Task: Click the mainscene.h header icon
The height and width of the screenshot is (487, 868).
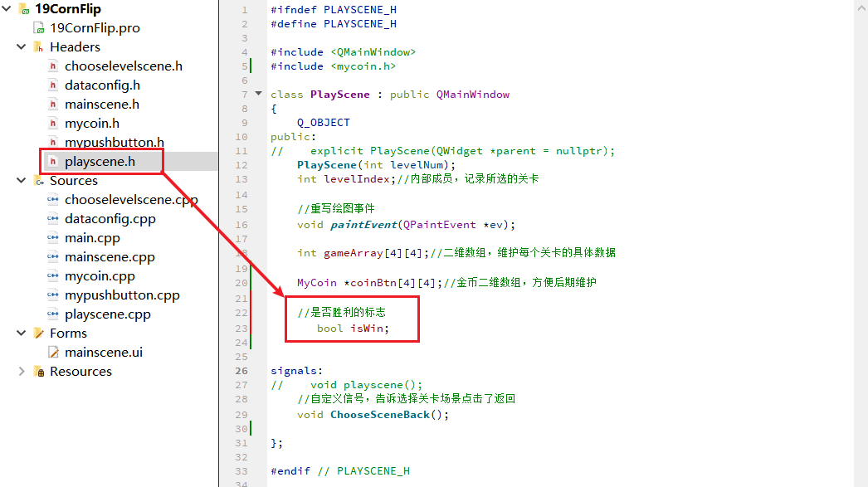Action: [53, 104]
